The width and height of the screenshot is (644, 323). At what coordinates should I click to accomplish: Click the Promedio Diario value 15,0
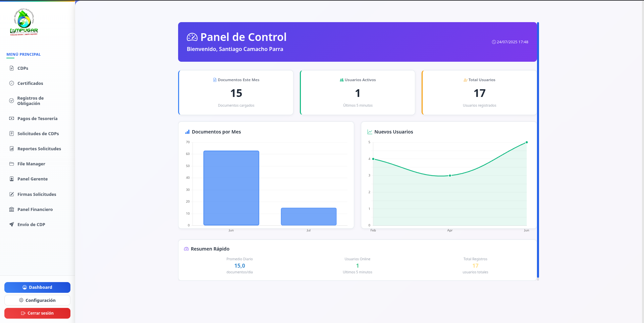click(x=239, y=266)
